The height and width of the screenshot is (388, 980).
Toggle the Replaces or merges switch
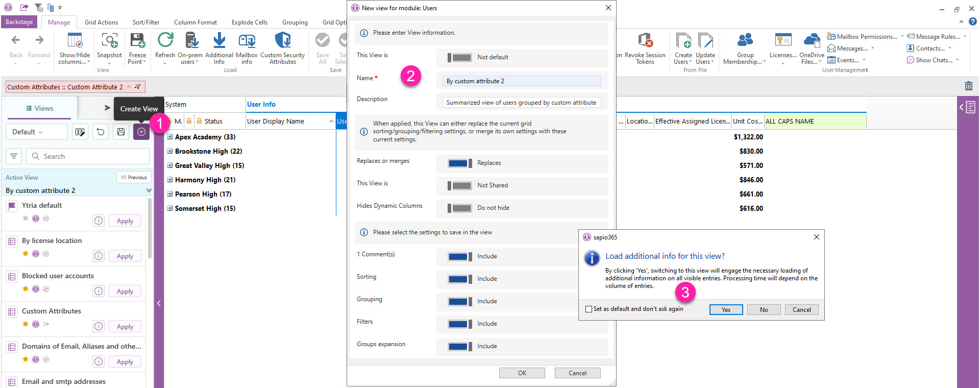point(459,163)
